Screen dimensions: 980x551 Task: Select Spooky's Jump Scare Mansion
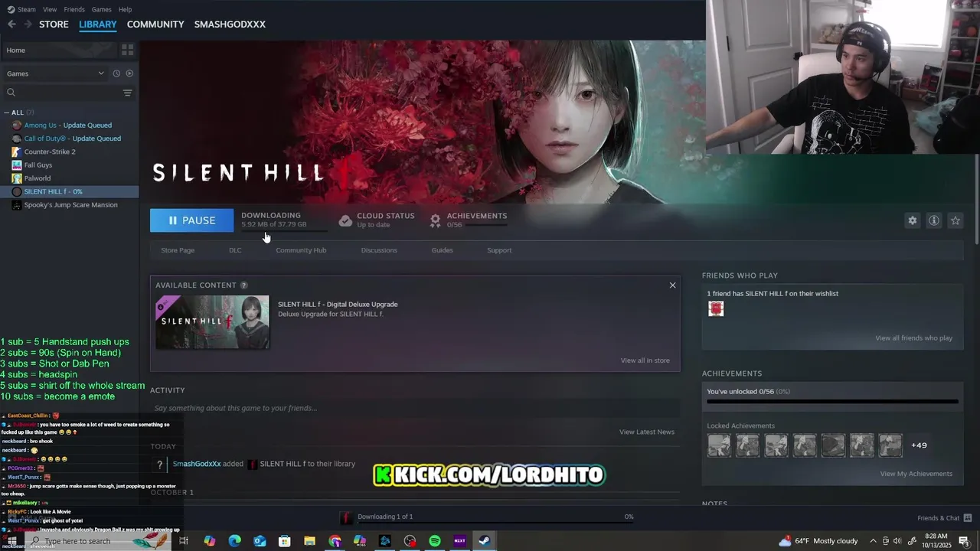point(70,205)
